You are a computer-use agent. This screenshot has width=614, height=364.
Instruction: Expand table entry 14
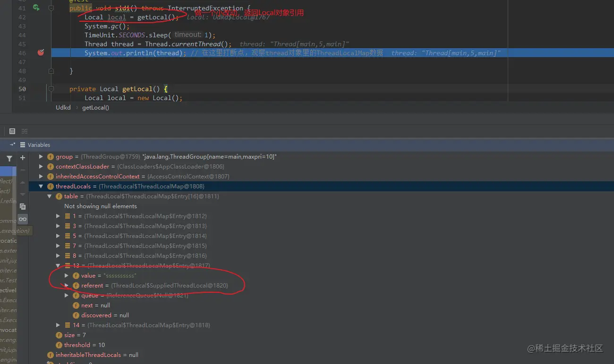click(58, 325)
